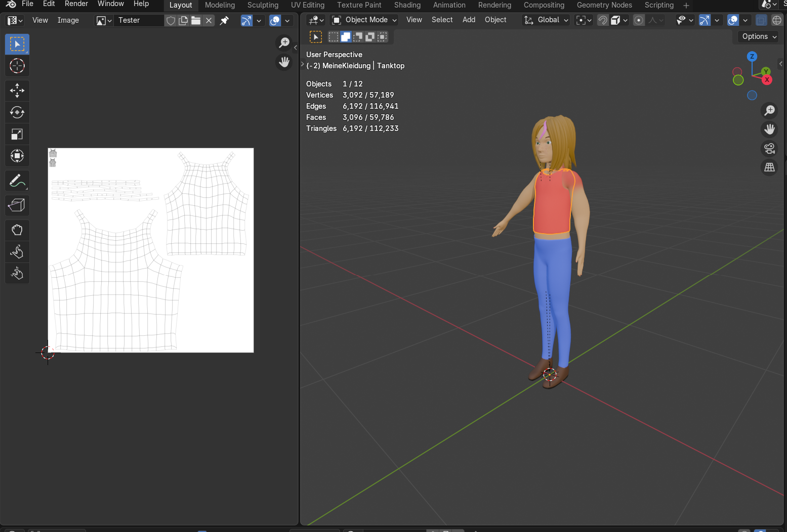Switch to the UV Editing workspace tab

307,5
